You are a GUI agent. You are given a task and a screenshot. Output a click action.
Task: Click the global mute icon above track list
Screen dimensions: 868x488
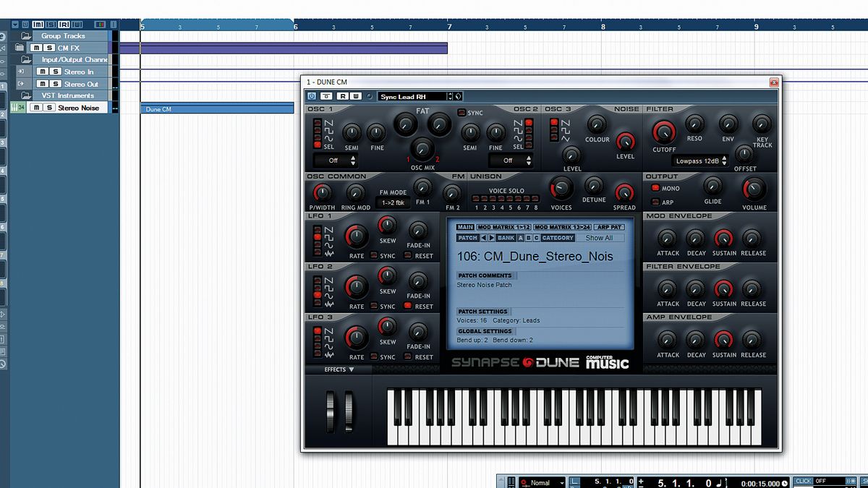[38, 25]
